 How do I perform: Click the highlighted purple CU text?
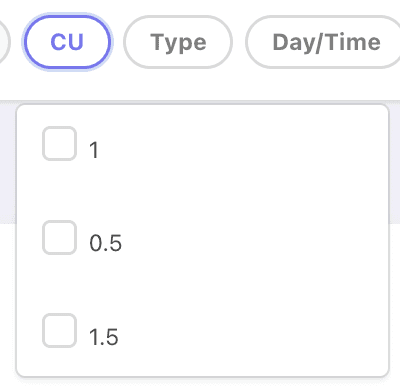pyautogui.click(x=67, y=42)
